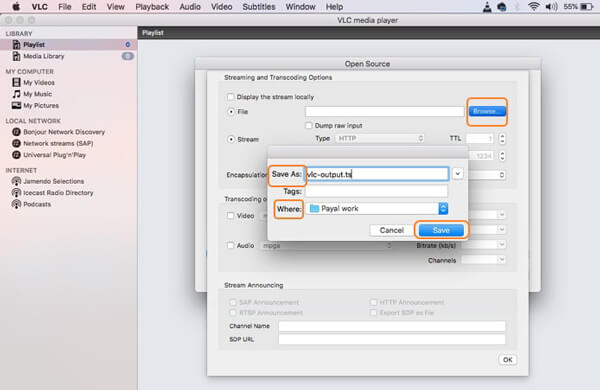Open the Where folder dropdown
The width and height of the screenshot is (600, 390).
377,209
